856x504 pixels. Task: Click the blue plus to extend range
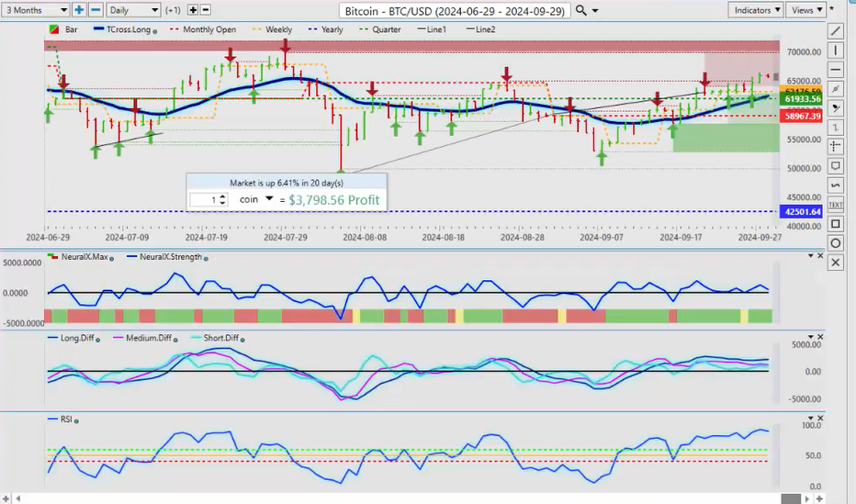tap(79, 10)
